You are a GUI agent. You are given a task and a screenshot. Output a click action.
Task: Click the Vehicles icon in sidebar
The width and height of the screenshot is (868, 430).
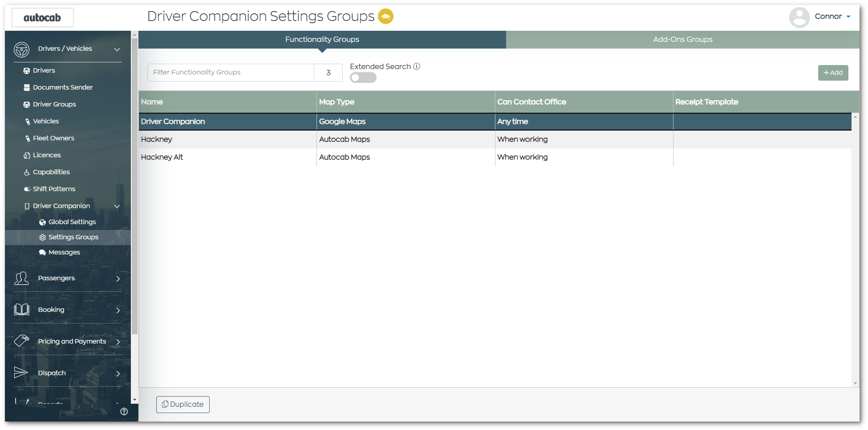coord(28,121)
